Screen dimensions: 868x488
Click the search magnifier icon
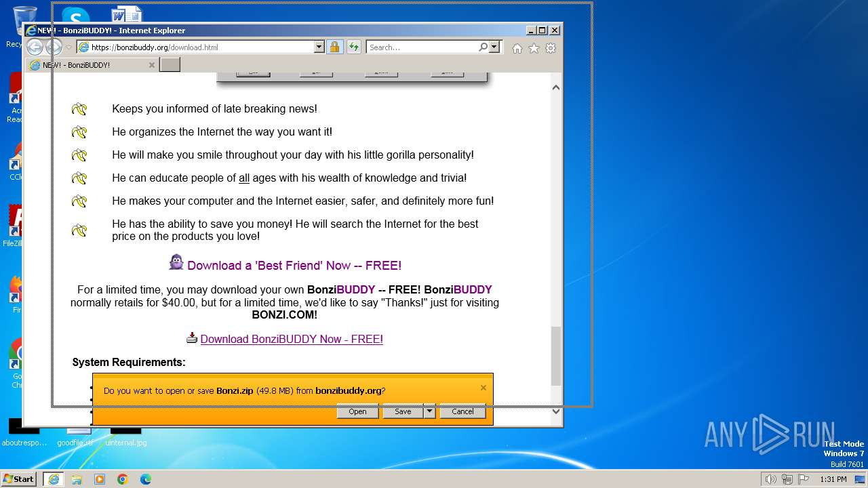[483, 47]
